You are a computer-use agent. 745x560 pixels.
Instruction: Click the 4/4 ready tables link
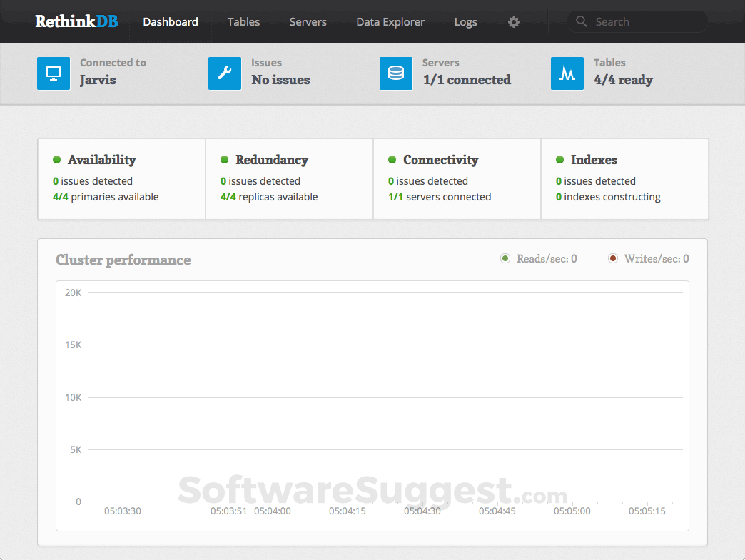coord(624,80)
